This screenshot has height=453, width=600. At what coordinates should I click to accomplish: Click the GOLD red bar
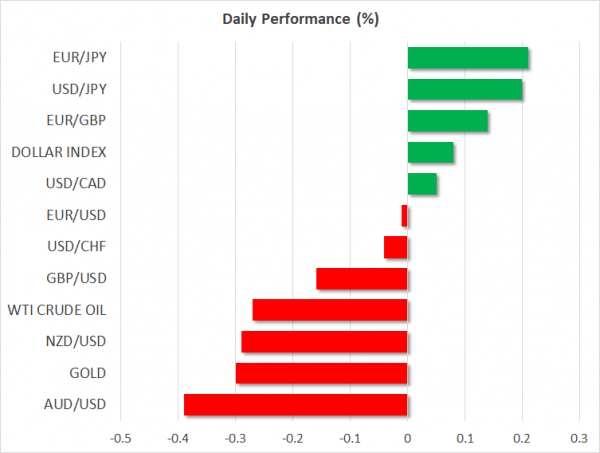click(x=322, y=373)
